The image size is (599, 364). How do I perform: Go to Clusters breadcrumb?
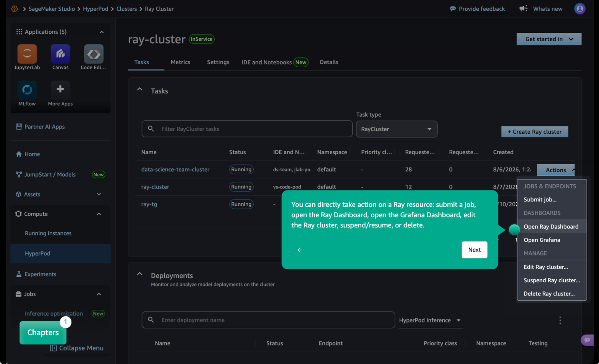[x=126, y=9]
